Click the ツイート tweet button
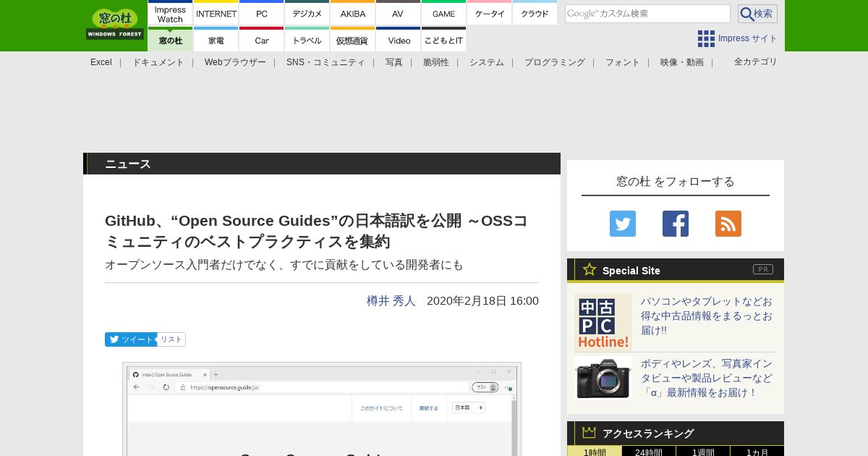 [x=130, y=339]
